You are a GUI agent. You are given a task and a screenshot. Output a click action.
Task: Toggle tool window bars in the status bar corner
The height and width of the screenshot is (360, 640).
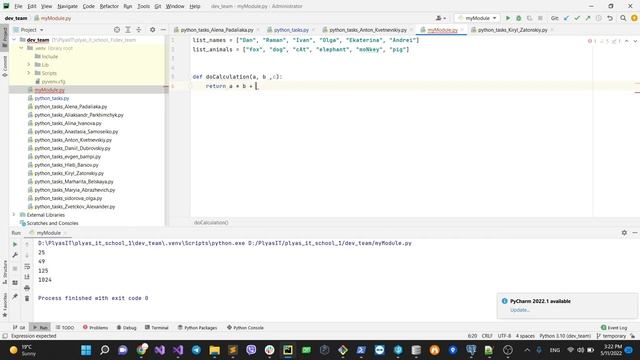click(x=5, y=336)
